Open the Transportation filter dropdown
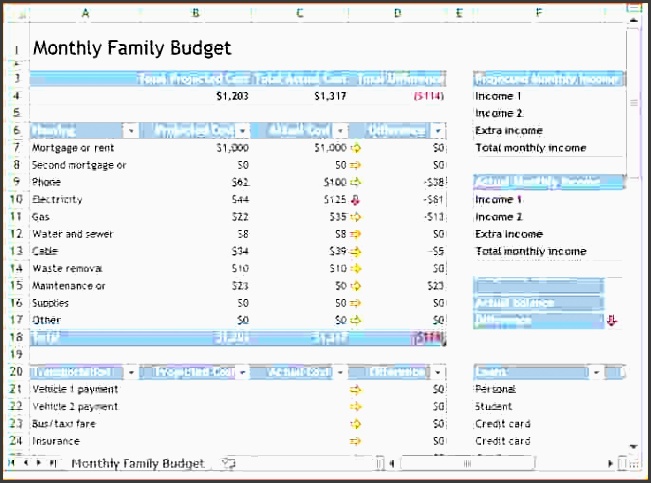This screenshot has height=483, width=651. point(129,372)
